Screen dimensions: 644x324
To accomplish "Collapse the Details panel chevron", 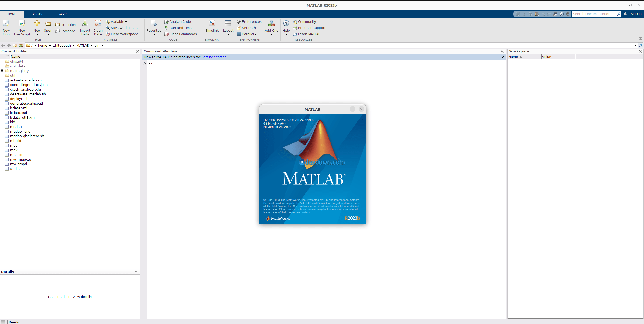I will pyautogui.click(x=136, y=271).
